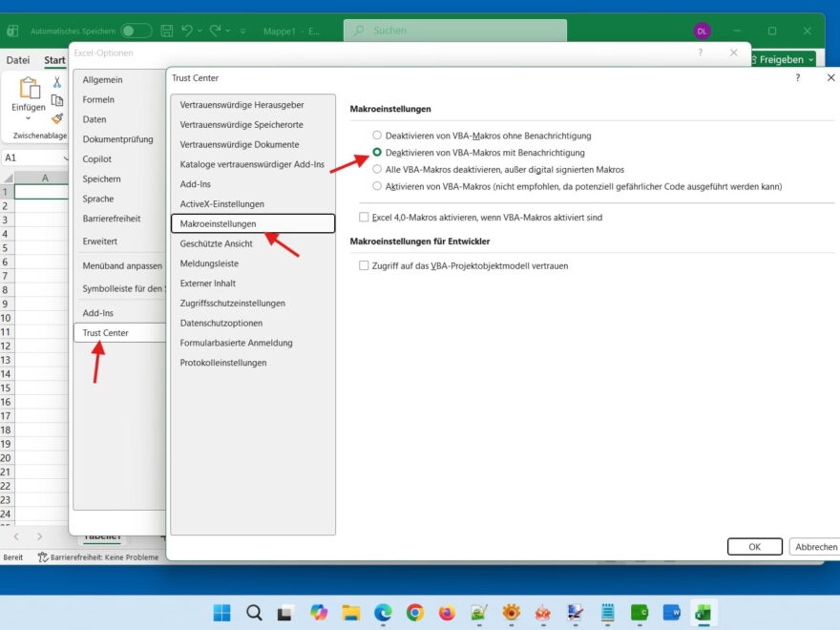Image resolution: width=840 pixels, height=630 pixels.
Task: Click the Einfügen clipboard icon
Action: (x=29, y=88)
